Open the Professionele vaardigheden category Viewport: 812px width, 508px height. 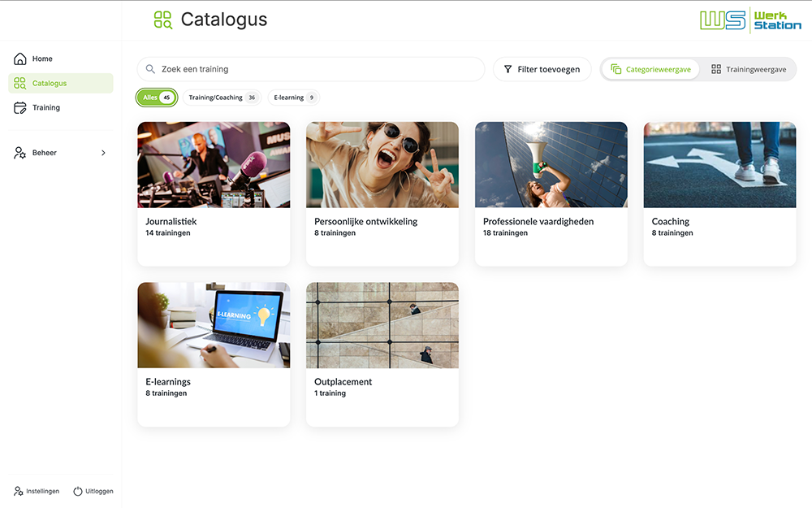point(551,194)
